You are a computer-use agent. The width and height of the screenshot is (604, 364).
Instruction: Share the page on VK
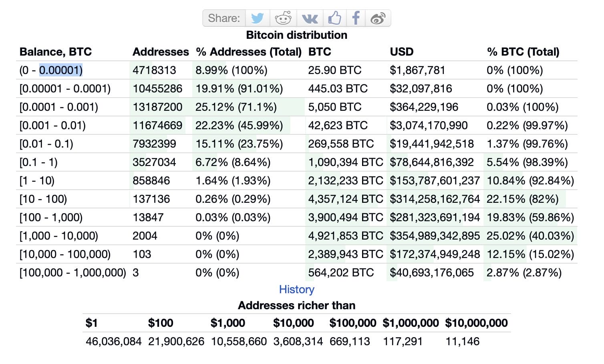tap(309, 18)
